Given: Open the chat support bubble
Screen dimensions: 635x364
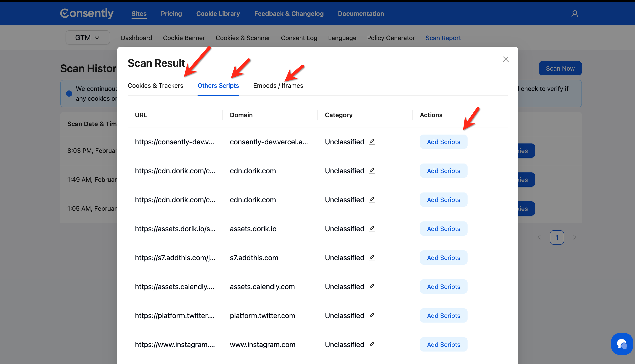Looking at the screenshot, I should (x=622, y=344).
